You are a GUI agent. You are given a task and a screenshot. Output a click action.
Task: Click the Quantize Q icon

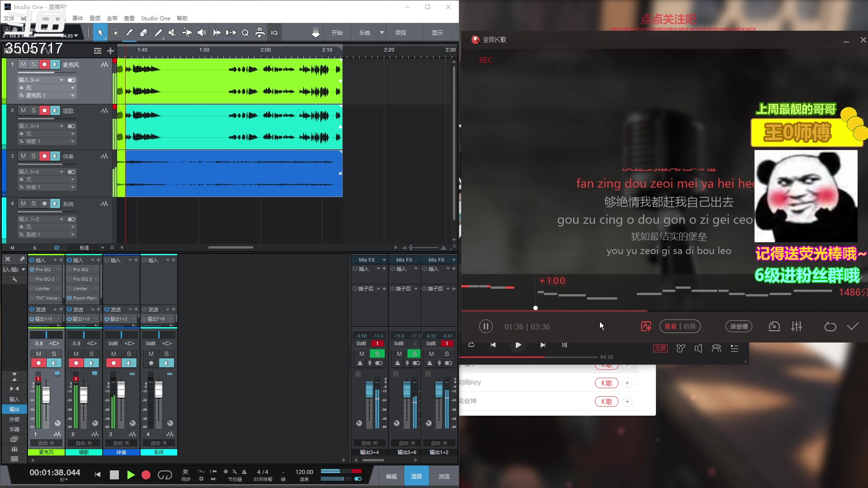coord(245,33)
